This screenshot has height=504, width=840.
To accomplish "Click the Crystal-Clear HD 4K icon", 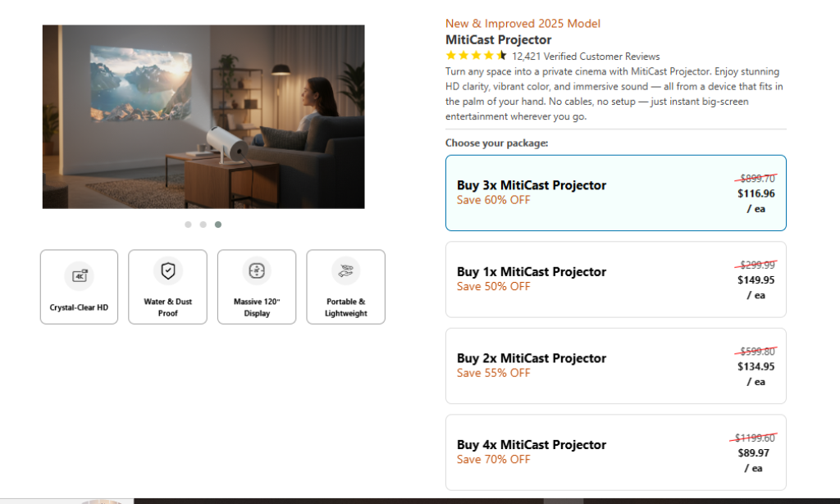I will 79,276.
